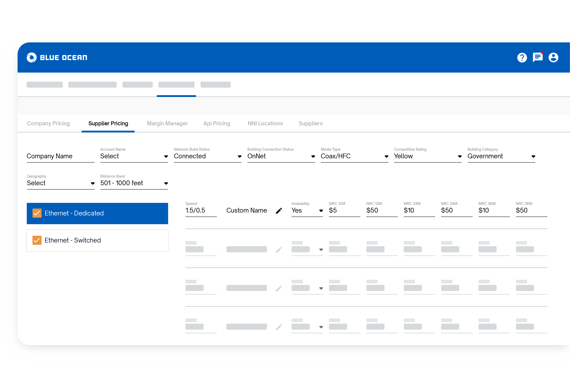Viewport: 570px width, 392px height.
Task: Uncheck the Ethernet - Switched checkbox
Action: [37, 240]
